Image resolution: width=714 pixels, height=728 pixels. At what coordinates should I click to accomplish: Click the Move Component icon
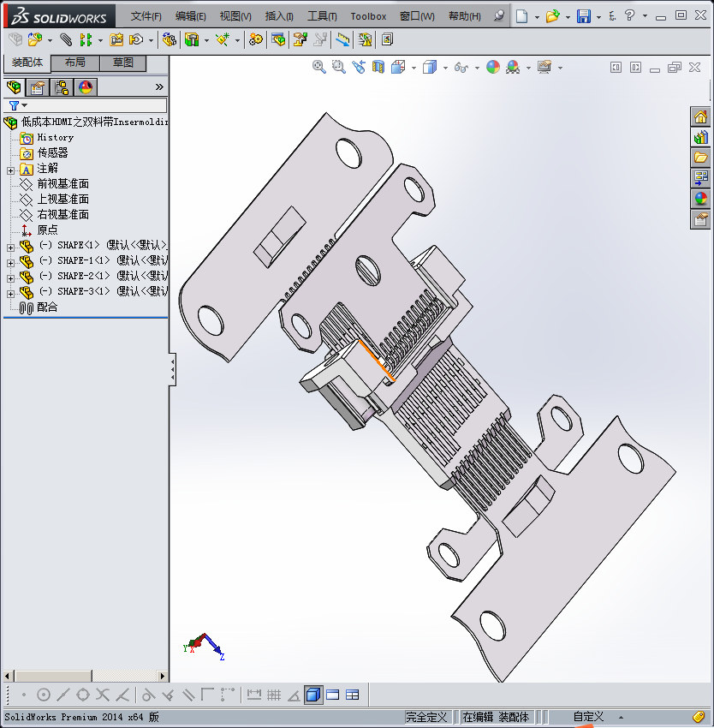click(x=136, y=39)
